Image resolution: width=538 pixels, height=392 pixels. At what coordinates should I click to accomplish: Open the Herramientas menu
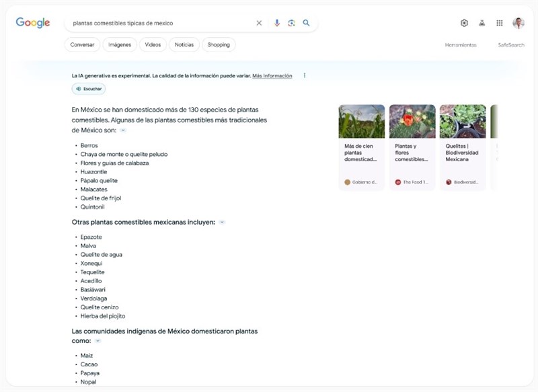pos(461,45)
